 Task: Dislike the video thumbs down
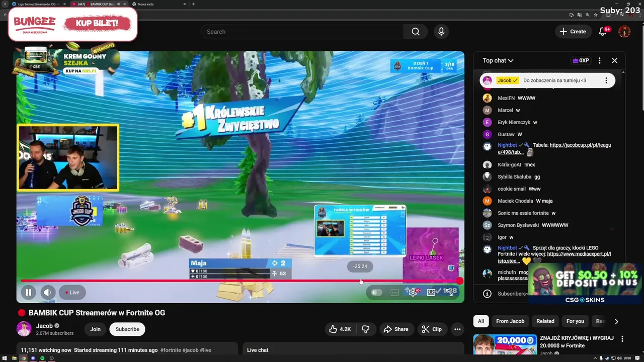tap(366, 329)
